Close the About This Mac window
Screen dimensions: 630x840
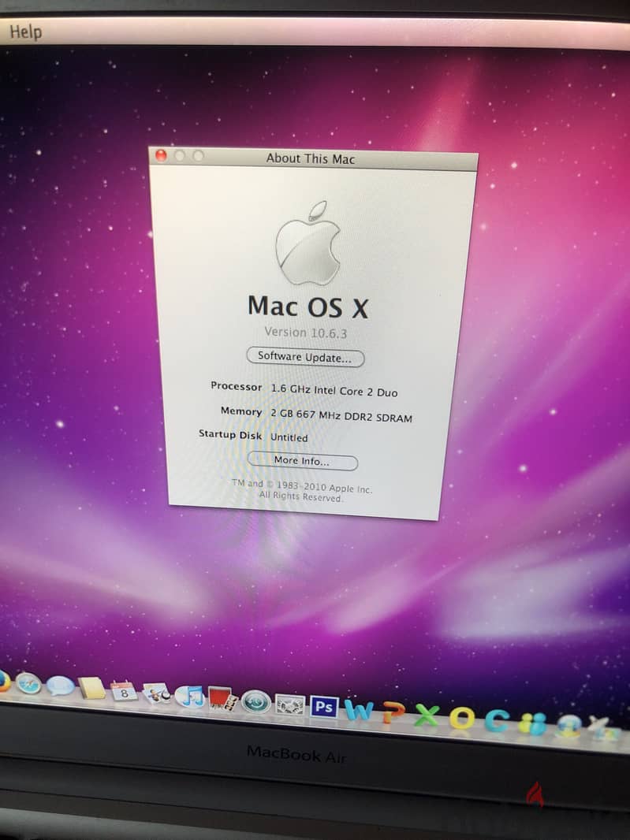click(161, 155)
